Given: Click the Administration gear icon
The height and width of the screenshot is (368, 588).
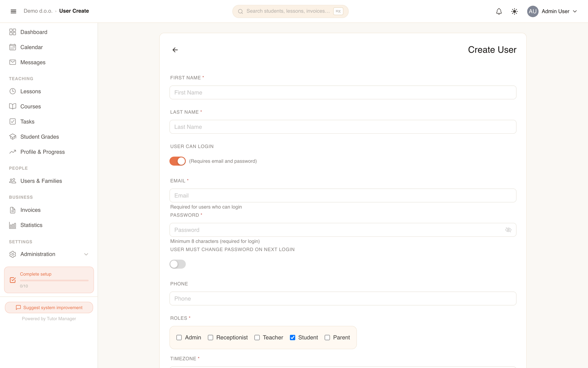Looking at the screenshot, I should coord(13,254).
